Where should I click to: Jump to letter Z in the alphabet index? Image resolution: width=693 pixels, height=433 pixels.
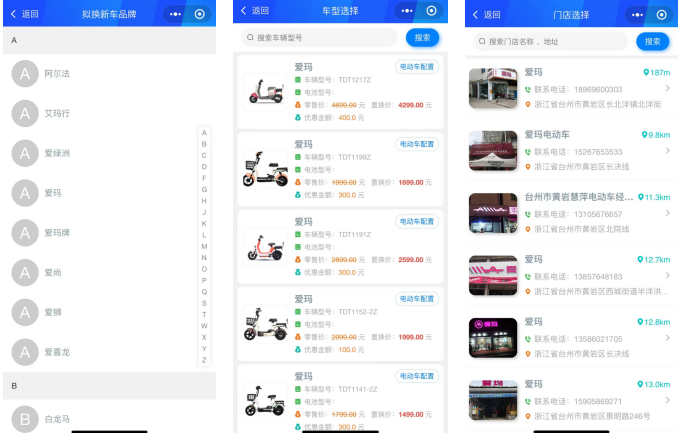(204, 360)
